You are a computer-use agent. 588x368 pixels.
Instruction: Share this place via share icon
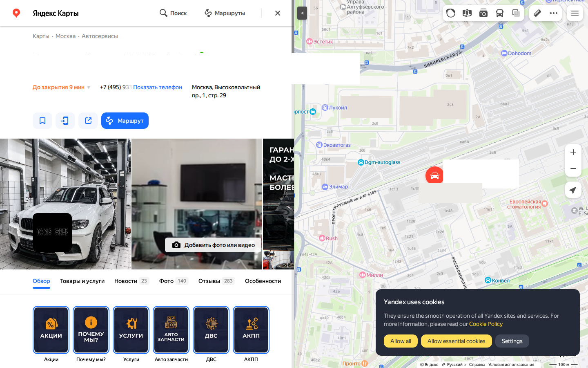pyautogui.click(x=88, y=121)
